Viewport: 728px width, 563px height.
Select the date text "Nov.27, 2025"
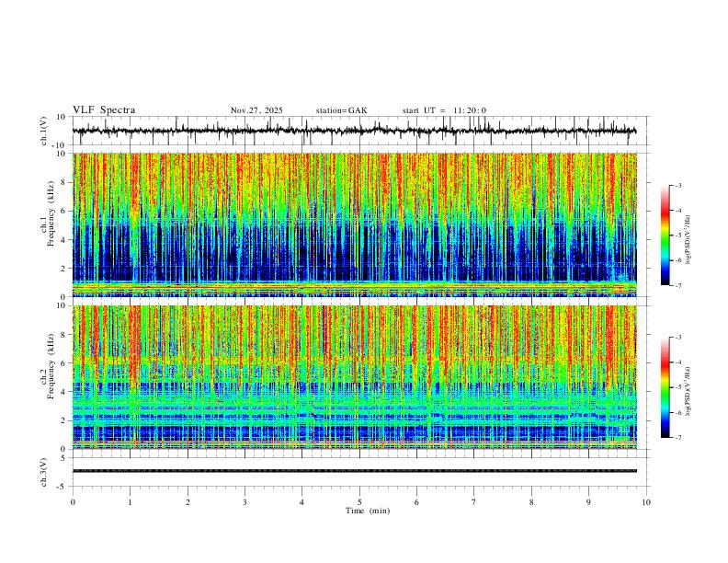click(x=256, y=110)
